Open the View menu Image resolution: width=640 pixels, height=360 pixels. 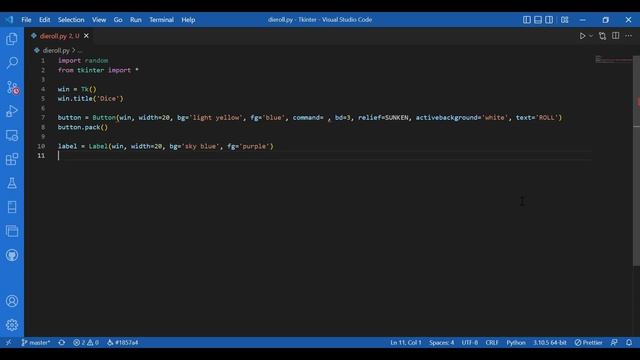pyautogui.click(x=99, y=20)
